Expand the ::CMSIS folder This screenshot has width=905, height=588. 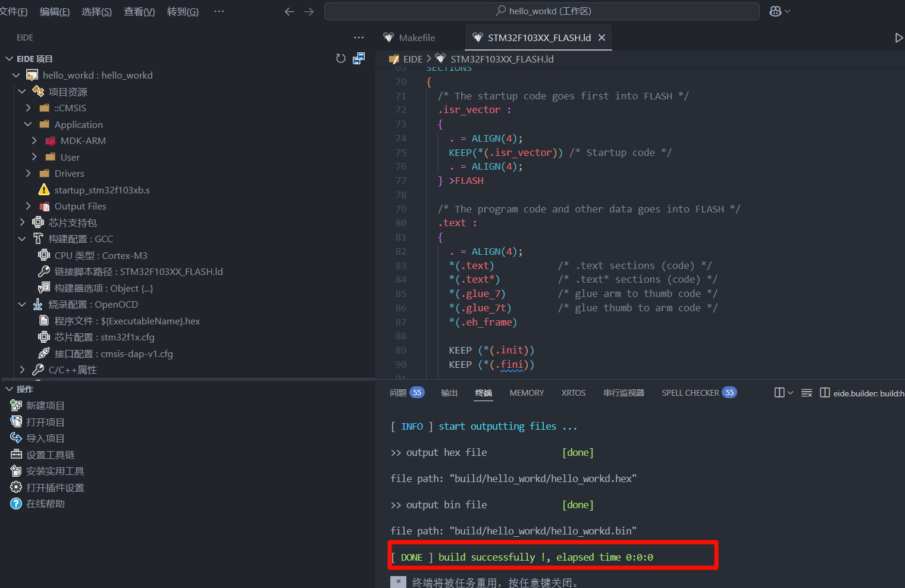click(28, 108)
